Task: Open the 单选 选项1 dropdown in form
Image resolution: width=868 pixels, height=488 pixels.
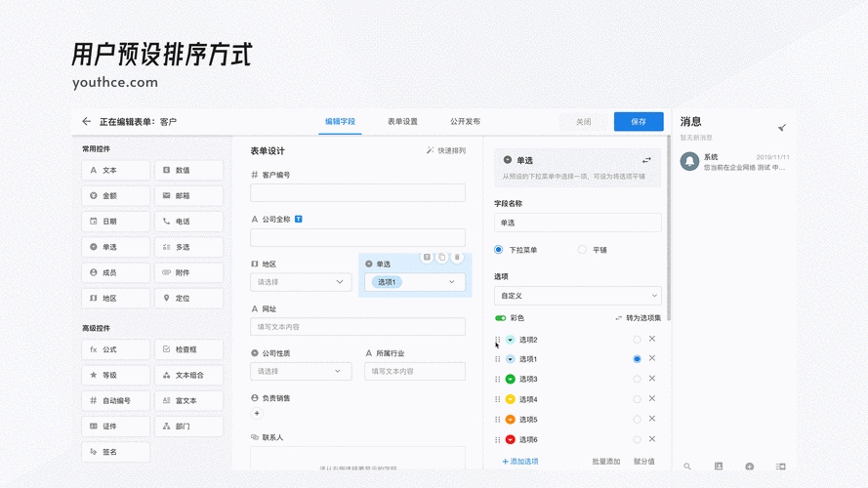Action: point(415,282)
